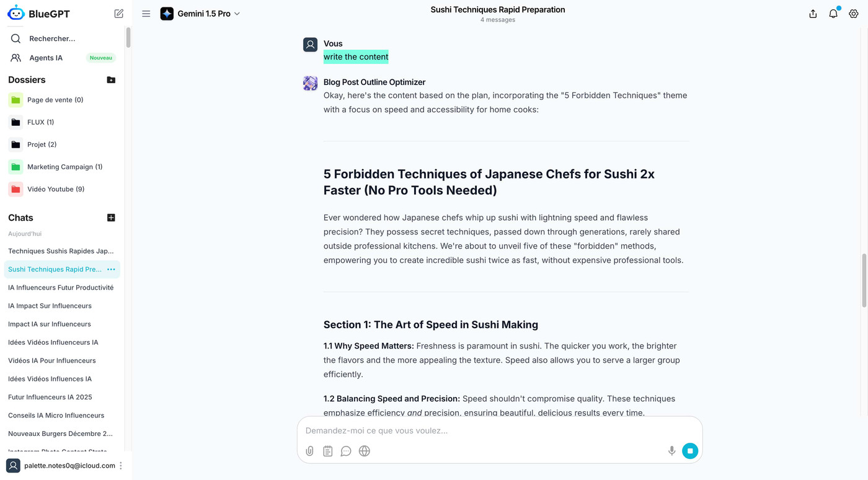Open options for Sushi Techniques chat
The image size is (868, 480).
[x=111, y=269]
